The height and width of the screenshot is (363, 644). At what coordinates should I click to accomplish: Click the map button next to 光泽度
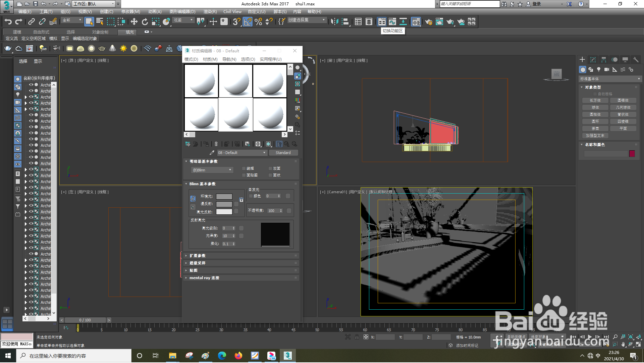point(241,236)
